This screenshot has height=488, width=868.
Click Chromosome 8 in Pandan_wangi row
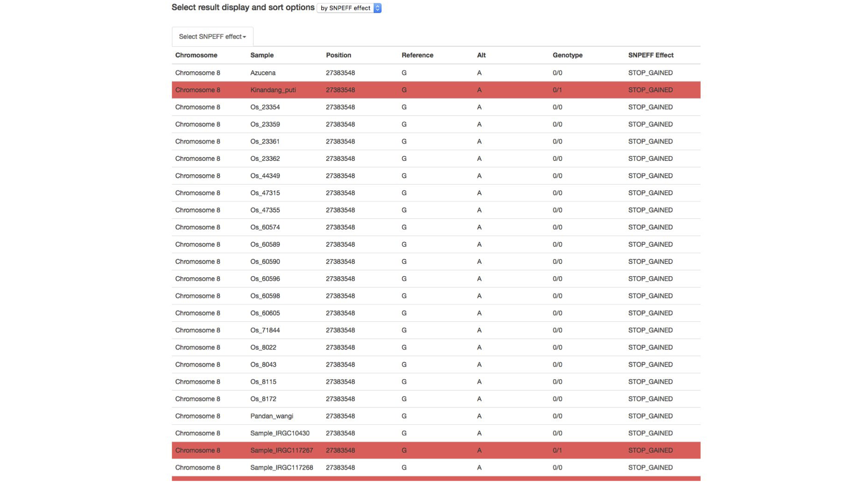198,416
